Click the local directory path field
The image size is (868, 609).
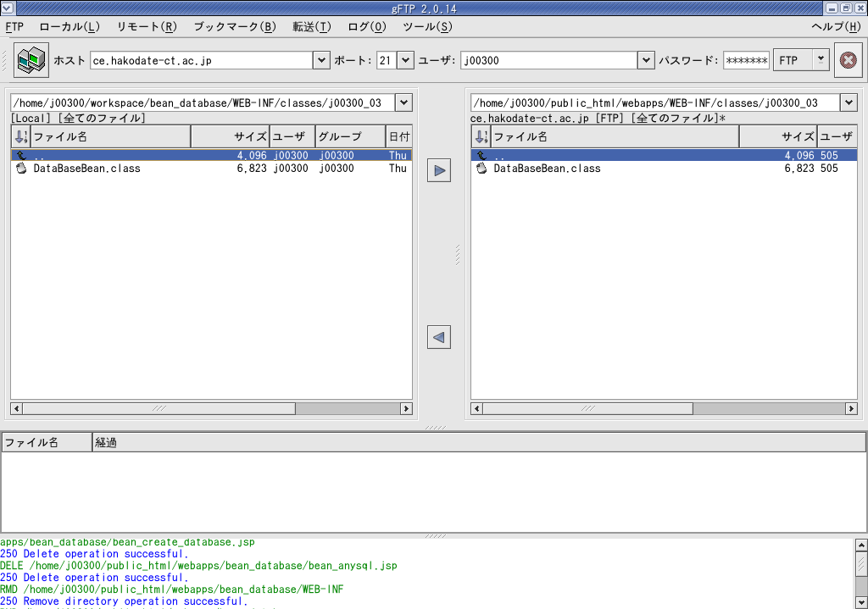pyautogui.click(x=203, y=102)
